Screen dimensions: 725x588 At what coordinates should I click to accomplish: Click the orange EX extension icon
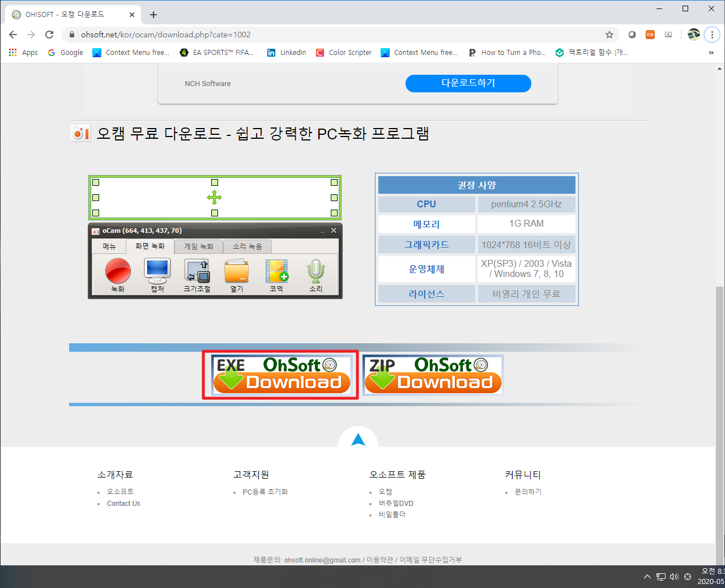(x=650, y=35)
